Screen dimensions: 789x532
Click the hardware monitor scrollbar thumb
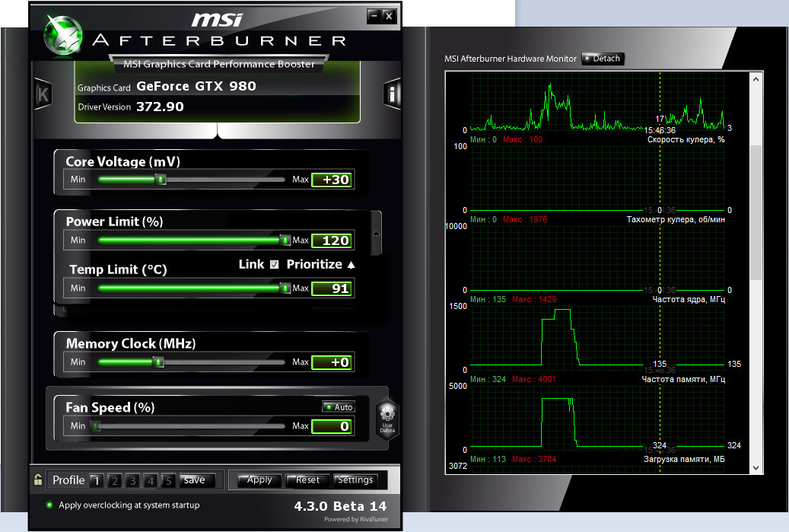pyautogui.click(x=756, y=212)
